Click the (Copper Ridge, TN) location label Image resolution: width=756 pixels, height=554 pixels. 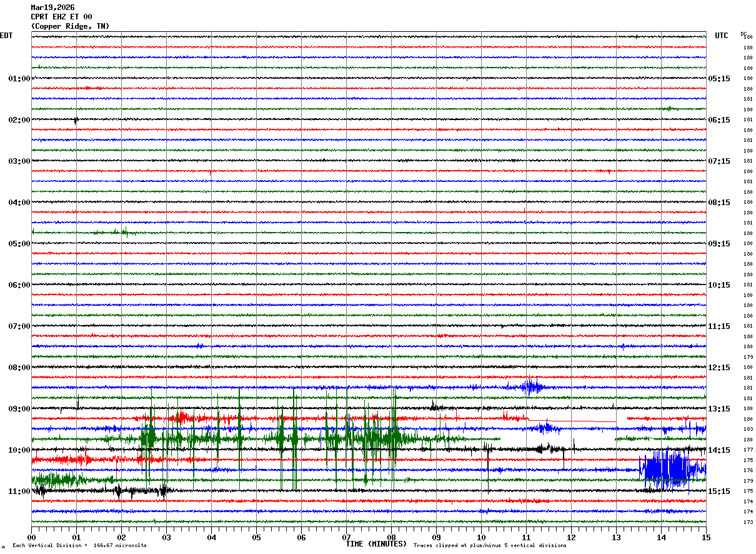coord(70,26)
